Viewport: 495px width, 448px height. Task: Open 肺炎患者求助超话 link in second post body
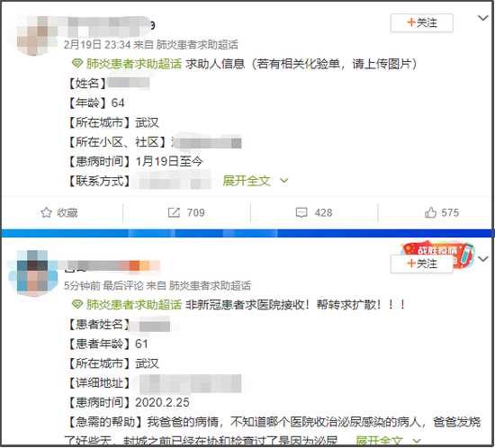[x=134, y=305]
